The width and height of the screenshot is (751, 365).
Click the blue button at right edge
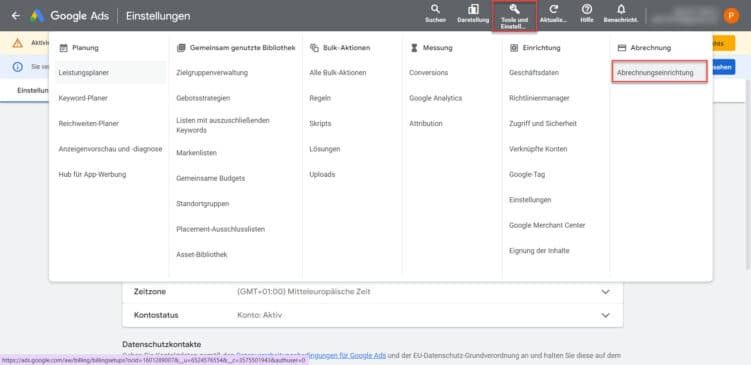(x=723, y=67)
